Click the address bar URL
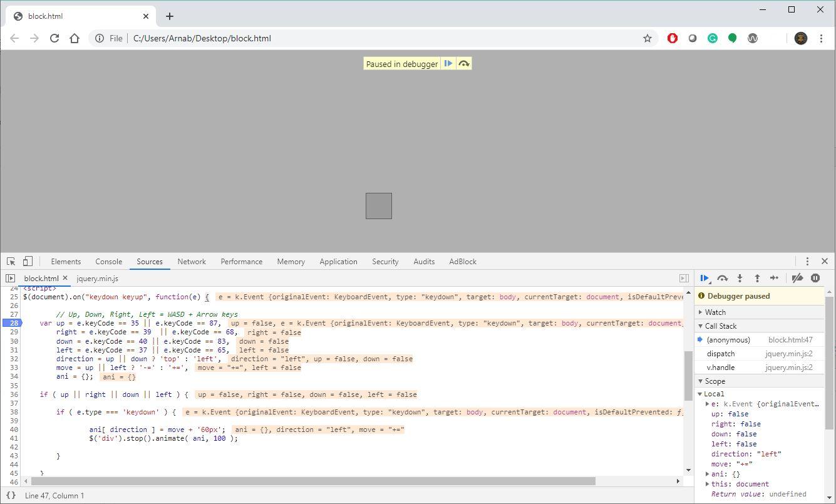This screenshot has width=836, height=504. click(202, 38)
